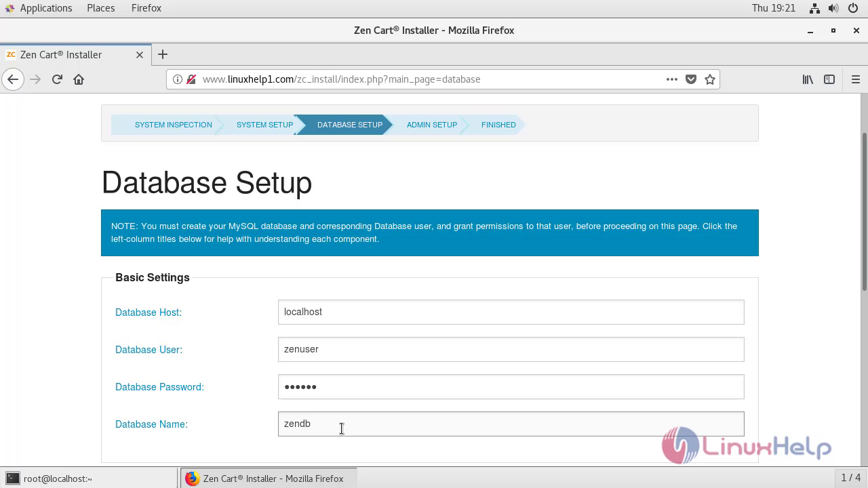The width and height of the screenshot is (868, 488).
Task: Open page actions three-dot menu
Action: pyautogui.click(x=672, y=79)
